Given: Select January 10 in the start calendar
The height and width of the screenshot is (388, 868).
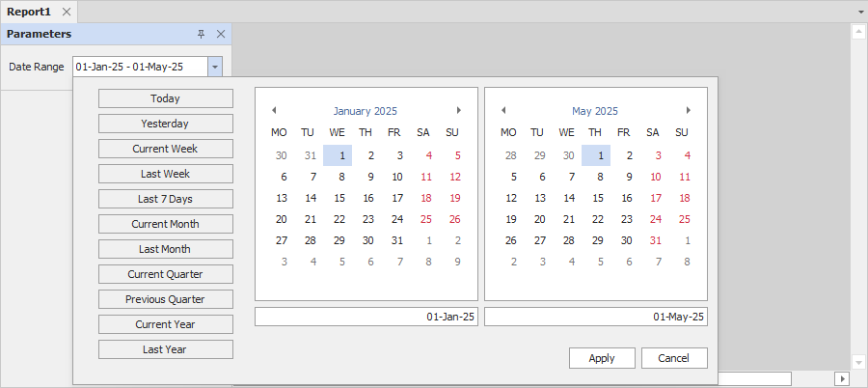Looking at the screenshot, I should (397, 177).
